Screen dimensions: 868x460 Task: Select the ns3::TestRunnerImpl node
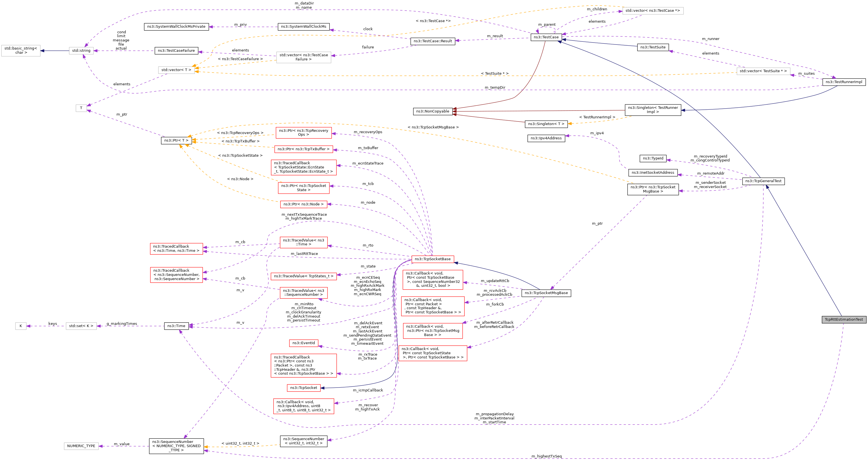pyautogui.click(x=844, y=82)
